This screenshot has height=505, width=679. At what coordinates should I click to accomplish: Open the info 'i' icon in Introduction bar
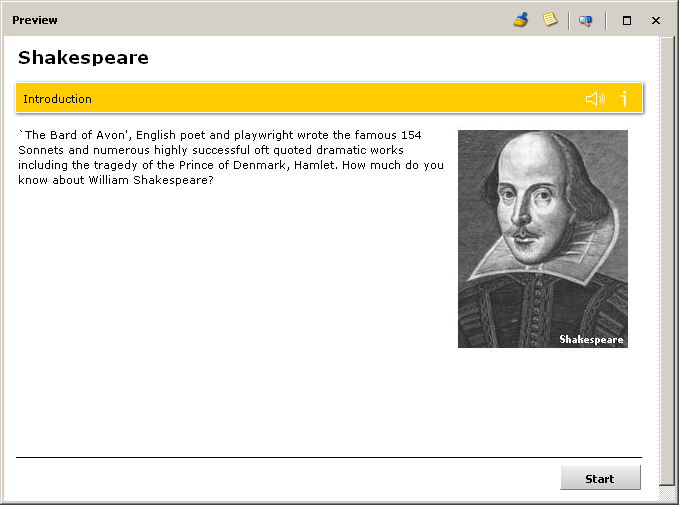[x=624, y=98]
